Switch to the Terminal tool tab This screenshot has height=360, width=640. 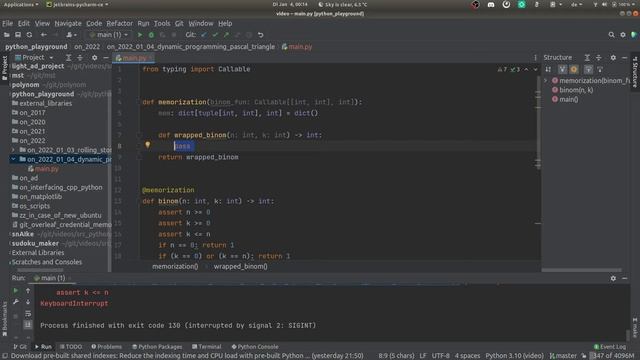207,347
